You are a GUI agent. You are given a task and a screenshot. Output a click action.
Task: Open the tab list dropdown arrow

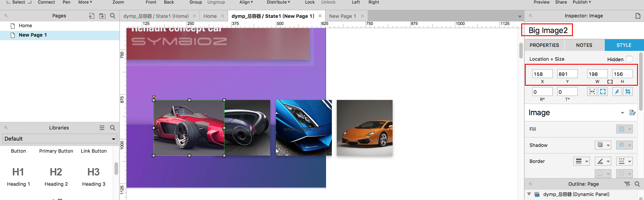tap(520, 17)
